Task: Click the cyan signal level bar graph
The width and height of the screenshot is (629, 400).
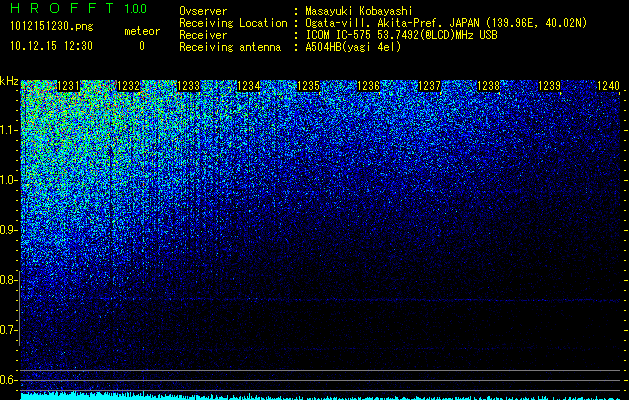Action: tap(320, 396)
